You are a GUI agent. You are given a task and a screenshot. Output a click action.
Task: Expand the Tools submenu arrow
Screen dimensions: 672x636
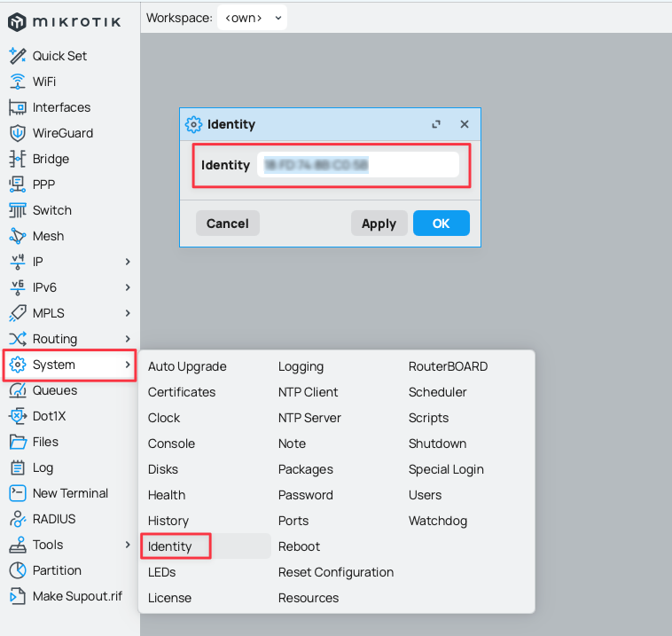[128, 545]
